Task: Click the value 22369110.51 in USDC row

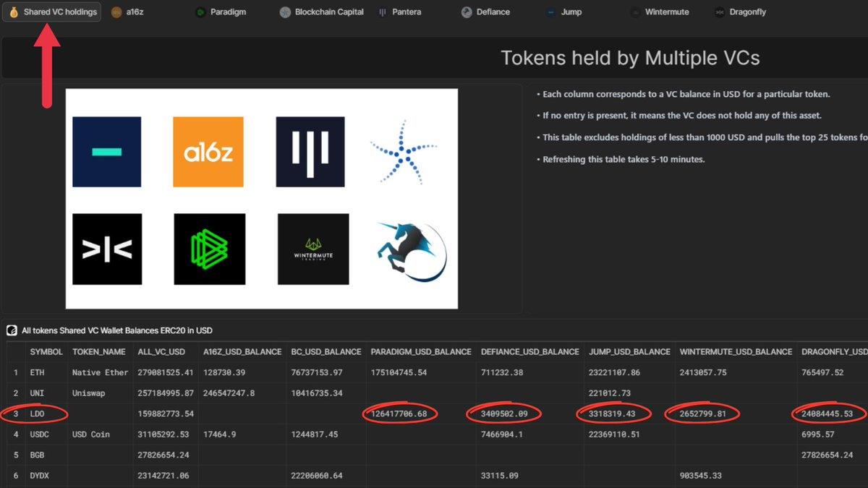Action: pyautogui.click(x=614, y=435)
